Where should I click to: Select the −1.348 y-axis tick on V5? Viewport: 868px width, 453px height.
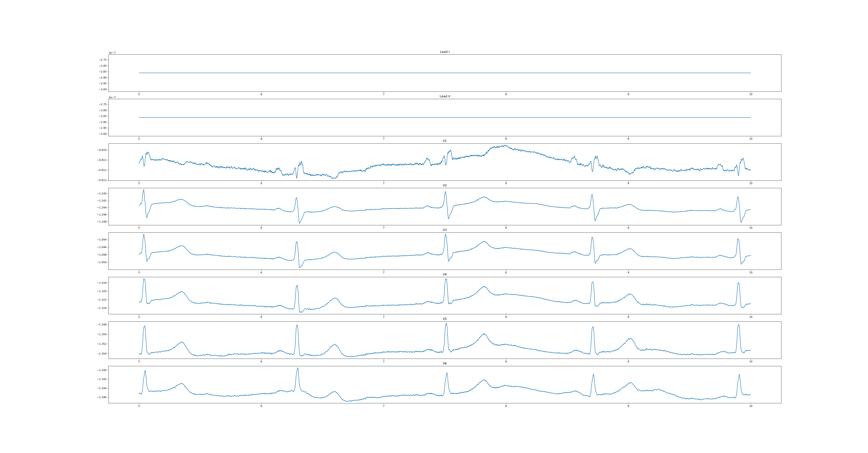coord(102,325)
